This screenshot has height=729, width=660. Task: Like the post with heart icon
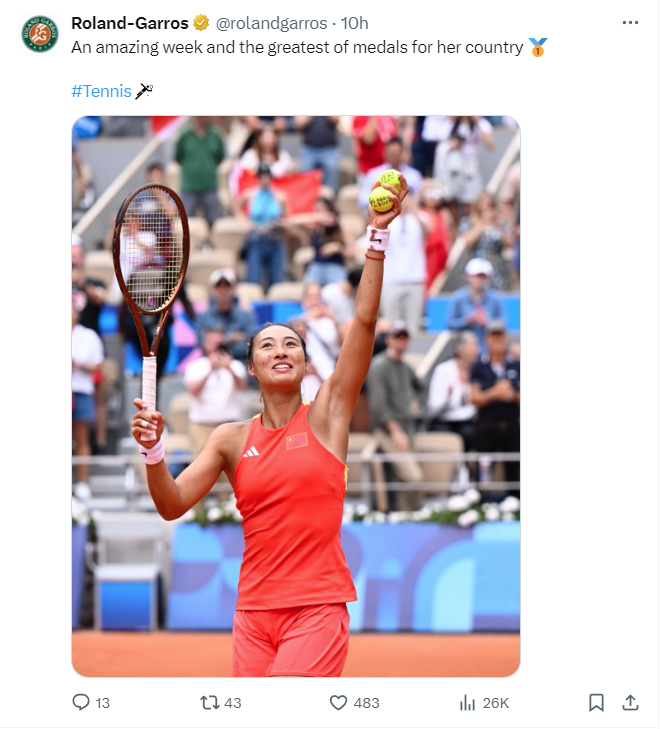338,702
